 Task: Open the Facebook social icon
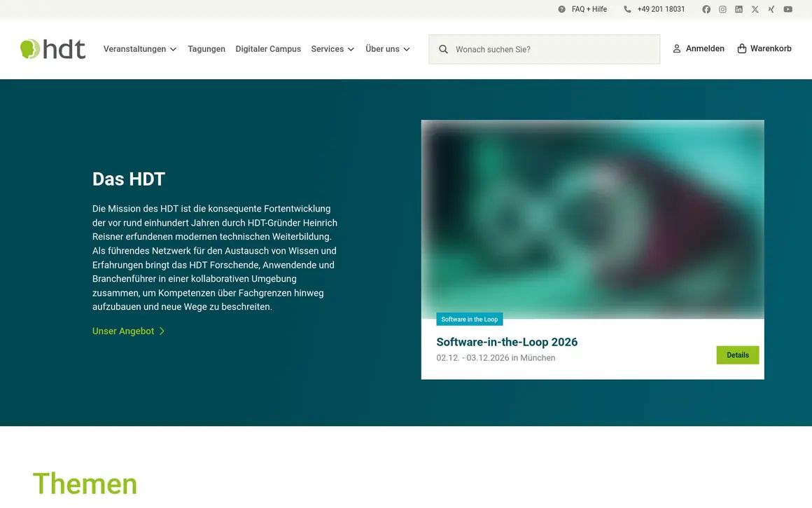point(706,9)
